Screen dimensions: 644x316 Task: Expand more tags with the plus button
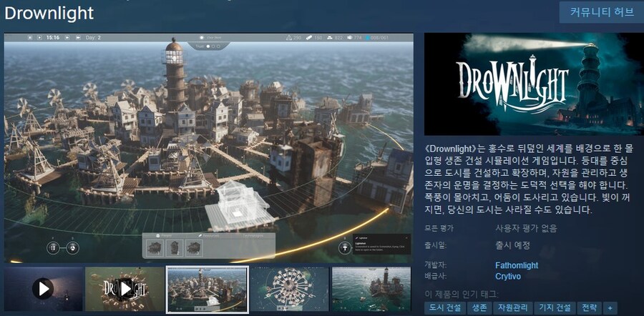[x=610, y=307]
